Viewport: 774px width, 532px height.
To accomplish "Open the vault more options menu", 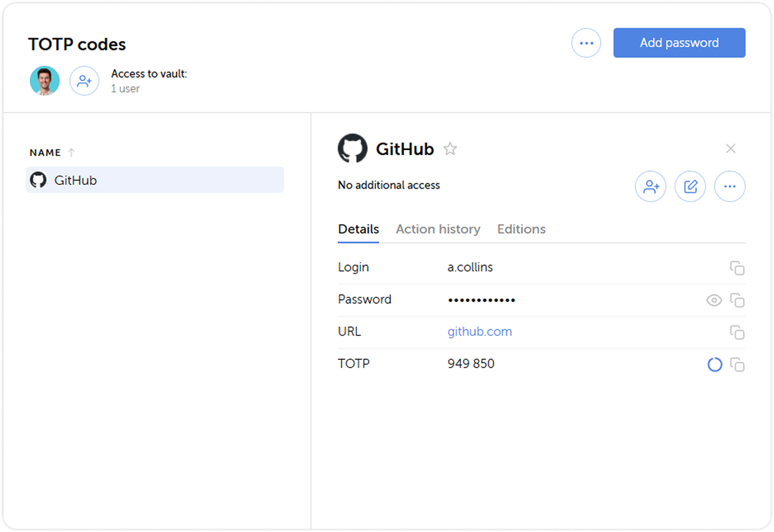I will (586, 43).
